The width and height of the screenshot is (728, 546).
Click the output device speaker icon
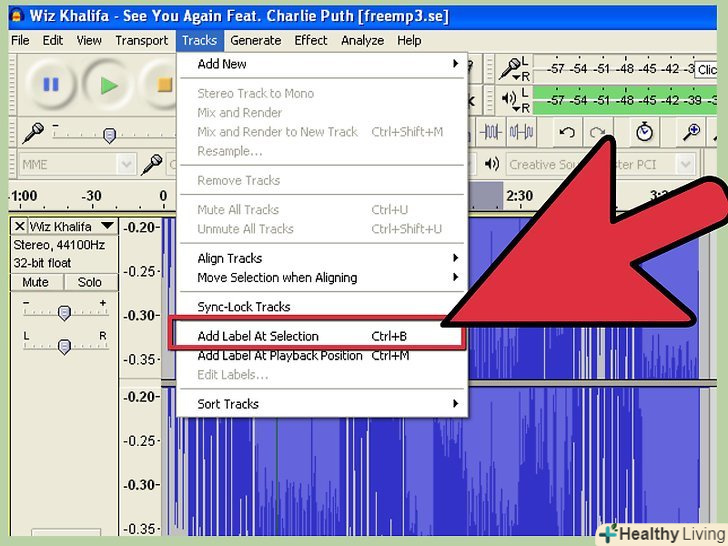click(x=492, y=164)
